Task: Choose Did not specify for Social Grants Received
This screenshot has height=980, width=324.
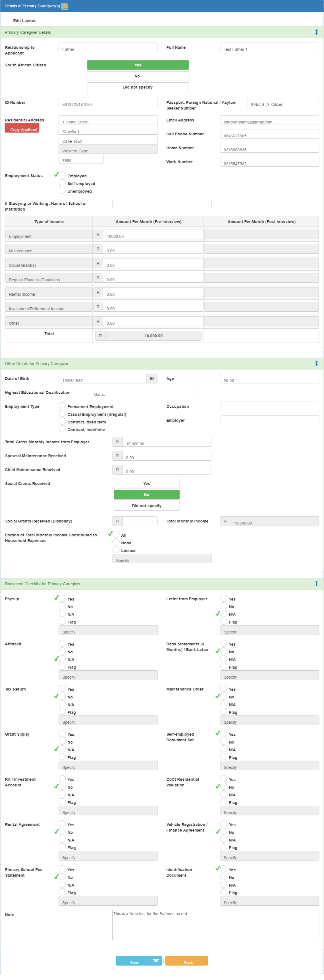Action: pyautogui.click(x=147, y=505)
